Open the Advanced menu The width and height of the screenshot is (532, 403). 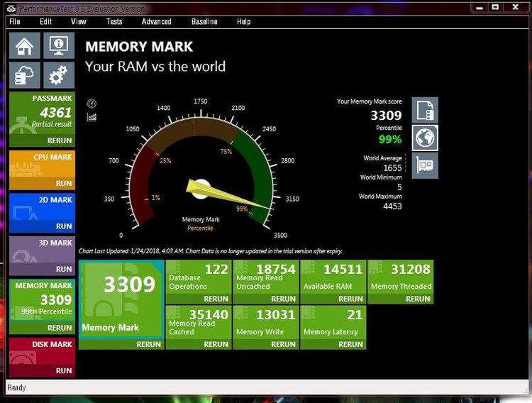pos(157,22)
